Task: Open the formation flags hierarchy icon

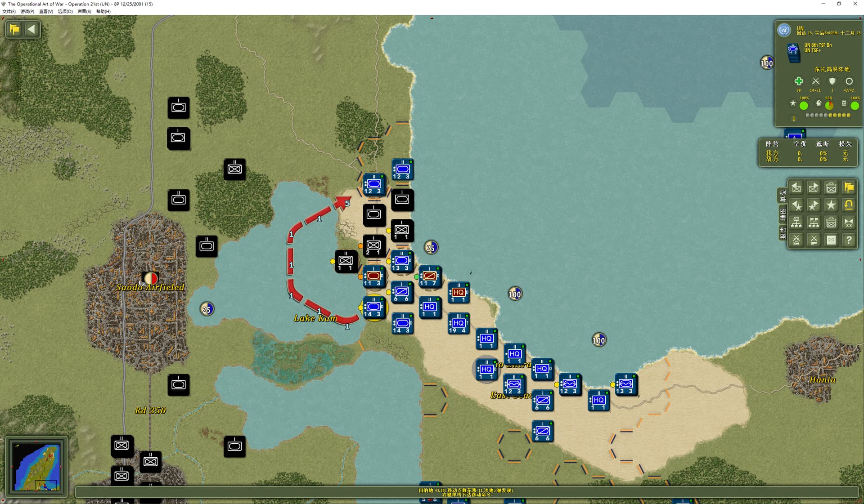Action: pos(814,223)
